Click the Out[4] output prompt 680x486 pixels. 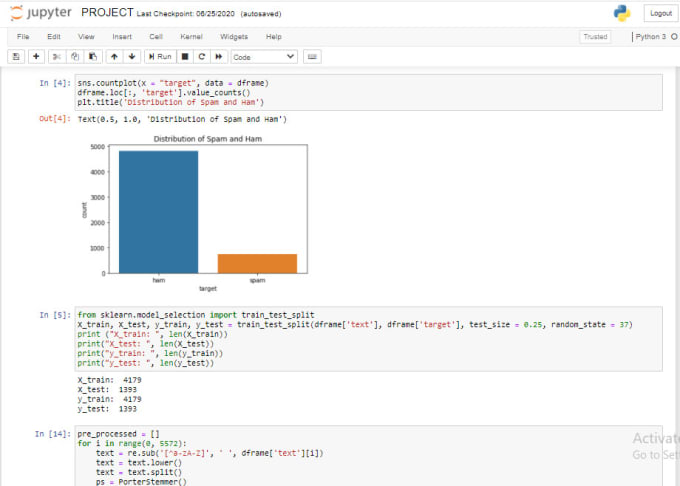click(x=55, y=119)
